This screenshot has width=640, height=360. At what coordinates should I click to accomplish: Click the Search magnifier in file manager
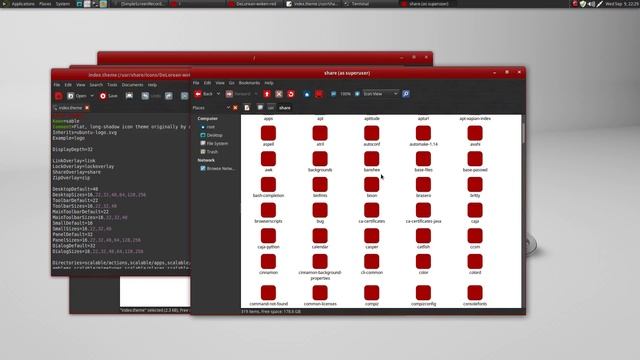[406, 94]
